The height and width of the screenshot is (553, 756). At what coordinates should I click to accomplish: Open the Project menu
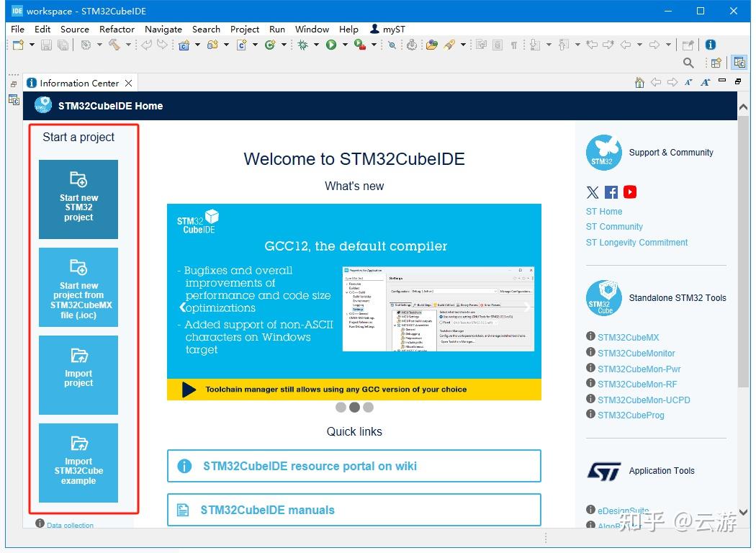coord(245,30)
